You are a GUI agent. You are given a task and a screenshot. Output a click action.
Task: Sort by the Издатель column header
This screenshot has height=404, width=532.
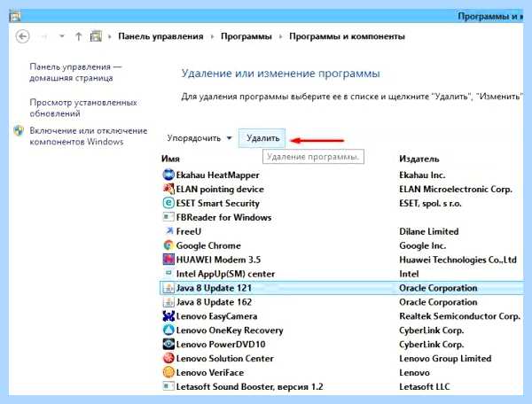coord(419,159)
